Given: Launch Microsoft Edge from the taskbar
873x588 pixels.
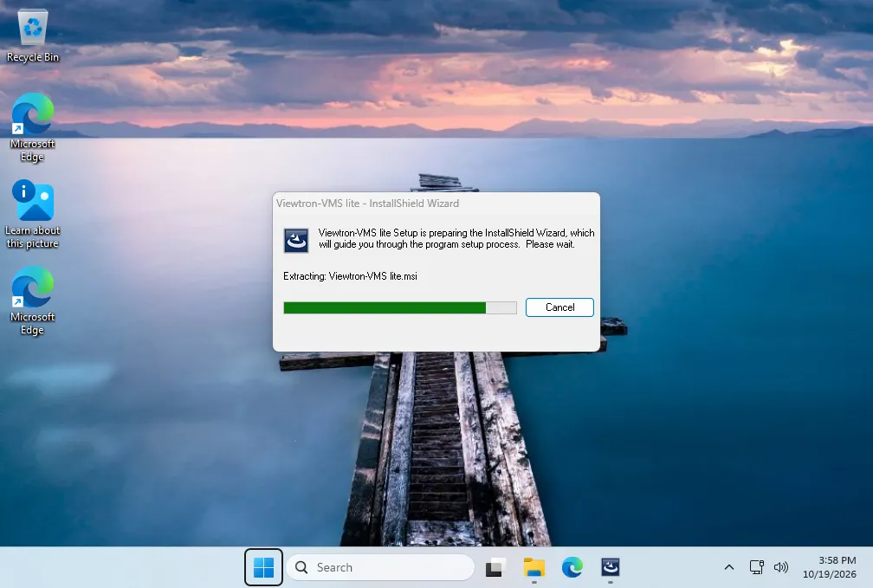Looking at the screenshot, I should [x=572, y=567].
